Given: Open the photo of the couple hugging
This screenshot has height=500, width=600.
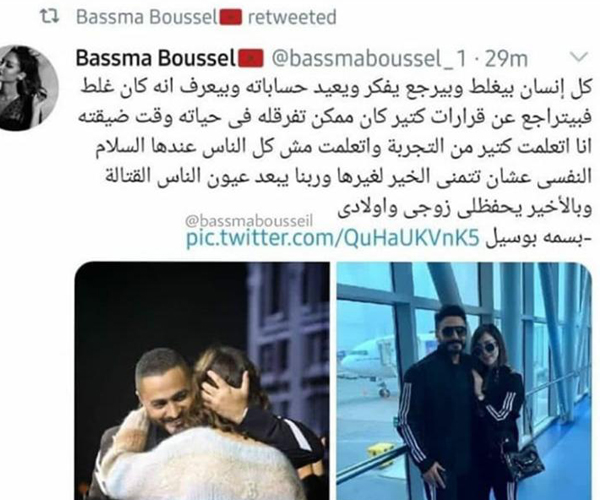Looking at the screenshot, I should coord(202,381).
